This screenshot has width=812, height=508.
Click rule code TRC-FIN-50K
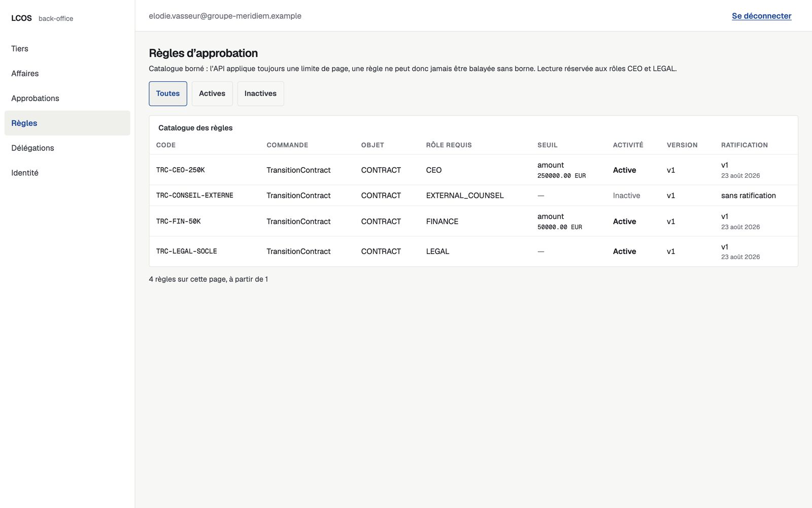(179, 221)
